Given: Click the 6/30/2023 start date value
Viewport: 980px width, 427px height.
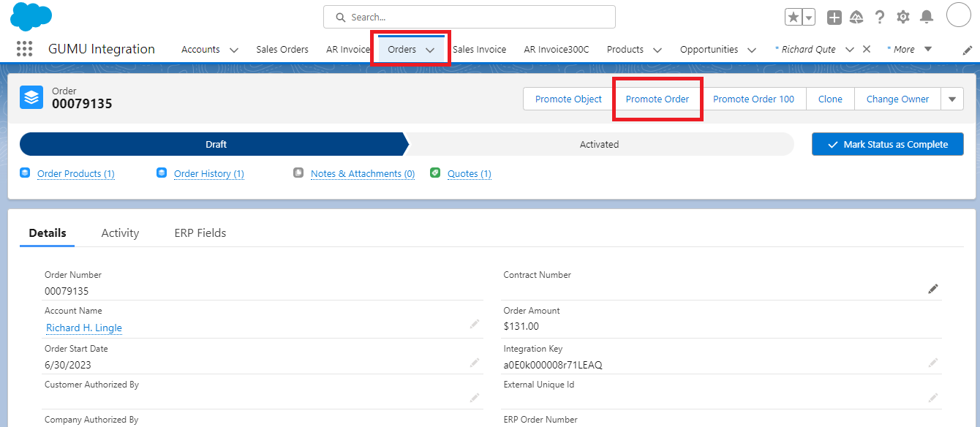Looking at the screenshot, I should pos(68,365).
